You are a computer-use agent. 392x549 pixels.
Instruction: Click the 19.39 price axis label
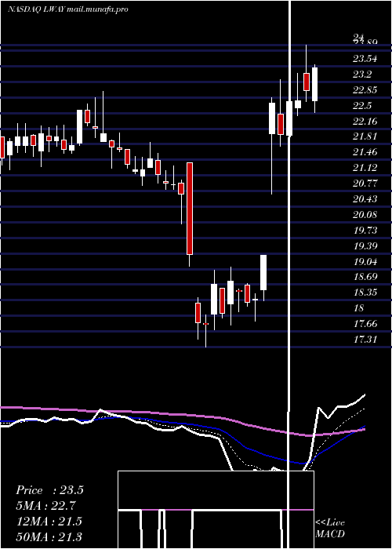pos(365,246)
